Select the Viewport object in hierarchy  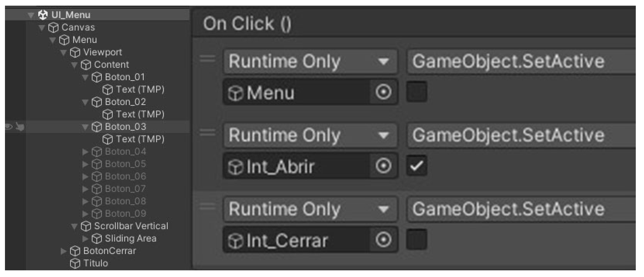point(103,52)
